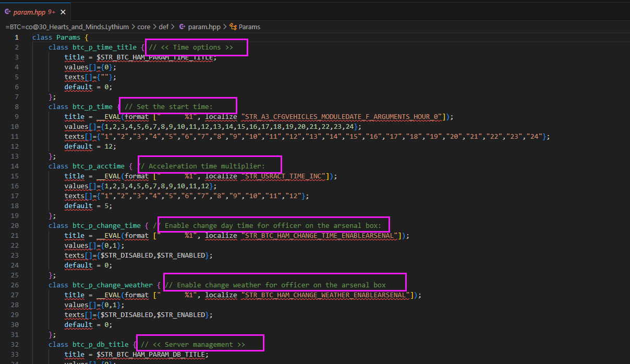Open the Params symbol breadcrumb
Image resolution: width=630 pixels, height=364 pixels.
250,27
